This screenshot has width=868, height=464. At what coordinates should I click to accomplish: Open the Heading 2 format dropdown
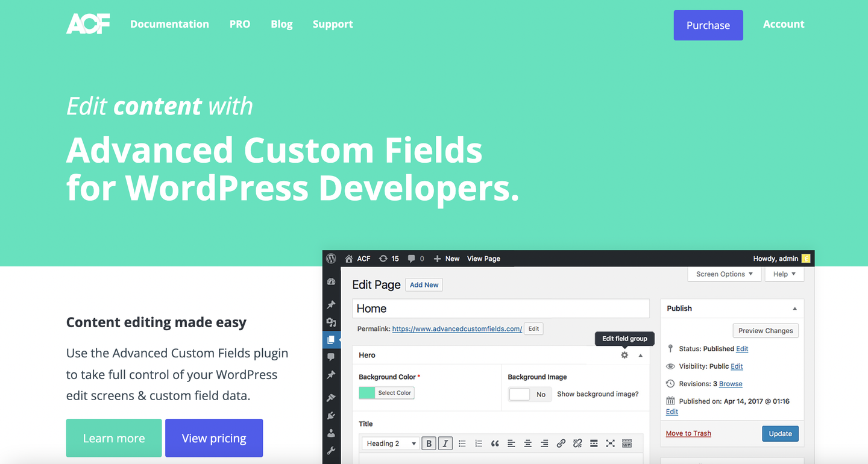(391, 444)
